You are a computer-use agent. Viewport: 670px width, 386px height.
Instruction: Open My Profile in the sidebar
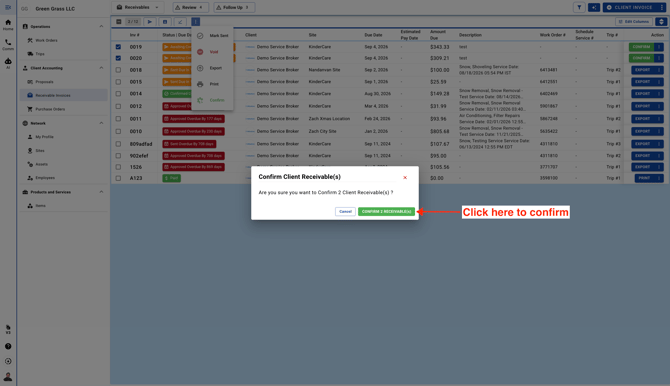pyautogui.click(x=64, y=137)
